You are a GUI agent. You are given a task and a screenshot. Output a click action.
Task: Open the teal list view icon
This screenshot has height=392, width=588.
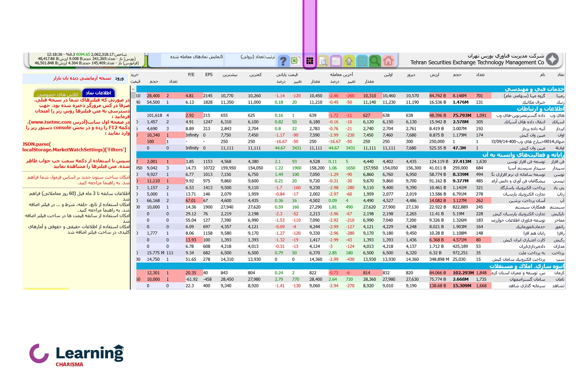[x=362, y=61]
